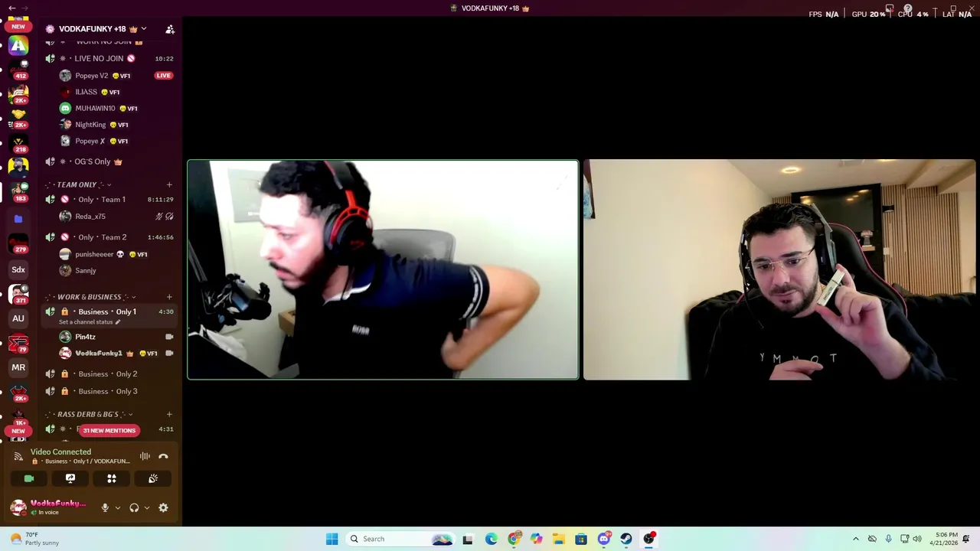Jump to 31 NEW MENTIONS
The image size is (980, 551).
point(109,430)
